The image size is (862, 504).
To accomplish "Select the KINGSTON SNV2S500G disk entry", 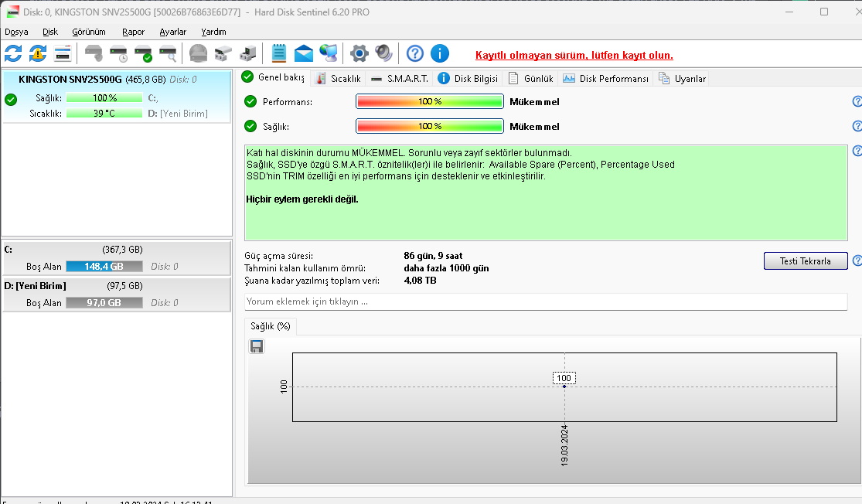I will click(x=117, y=96).
